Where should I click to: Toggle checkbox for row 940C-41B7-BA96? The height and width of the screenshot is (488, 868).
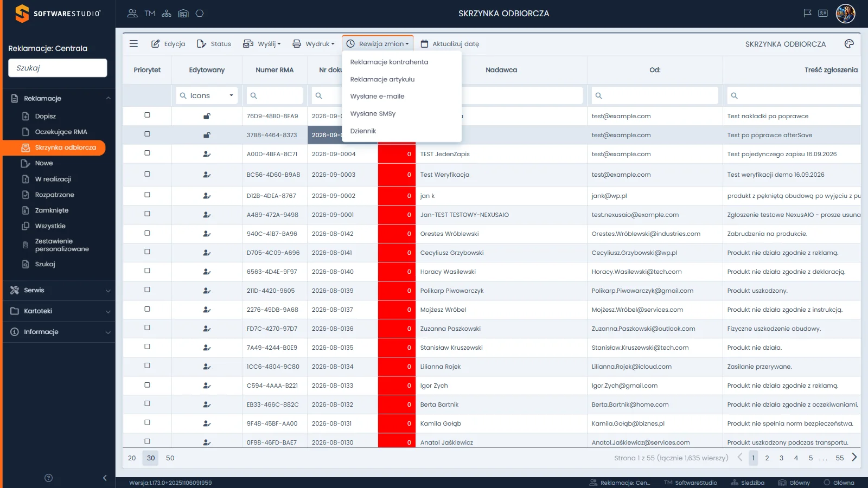coord(147,233)
